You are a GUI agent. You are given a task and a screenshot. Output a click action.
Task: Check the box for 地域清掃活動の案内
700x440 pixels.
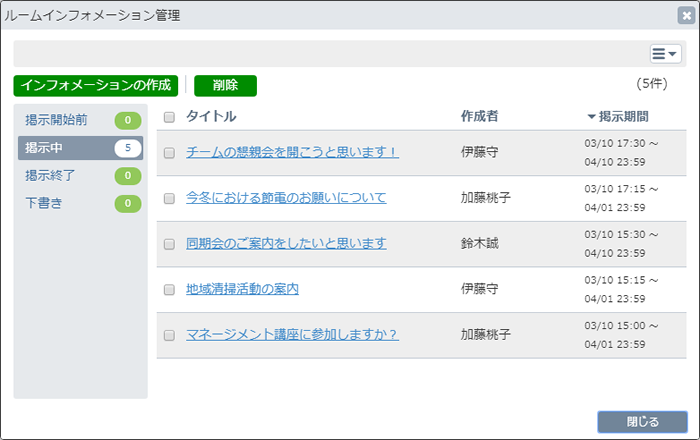point(169,290)
